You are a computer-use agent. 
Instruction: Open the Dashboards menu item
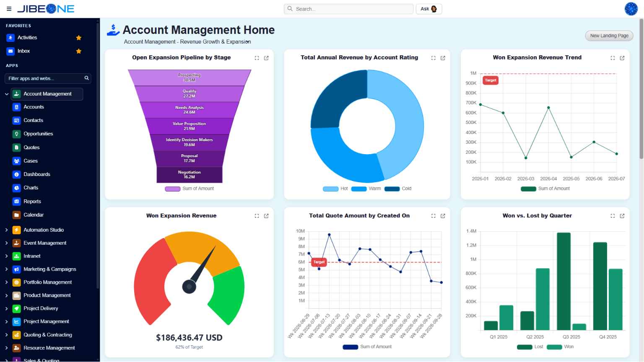point(37,174)
